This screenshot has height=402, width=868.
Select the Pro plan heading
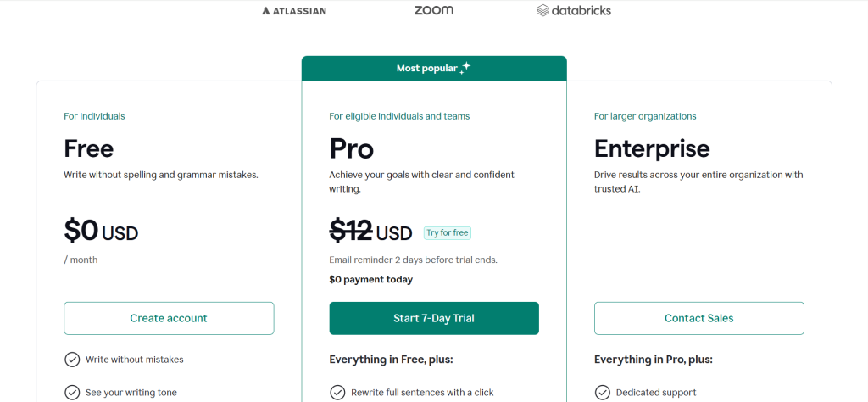click(352, 149)
